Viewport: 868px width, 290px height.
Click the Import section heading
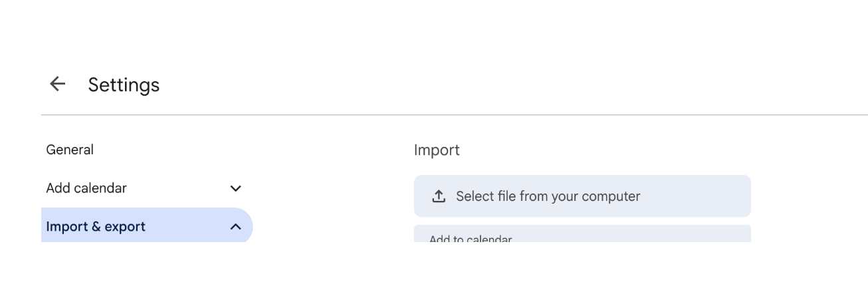(437, 150)
